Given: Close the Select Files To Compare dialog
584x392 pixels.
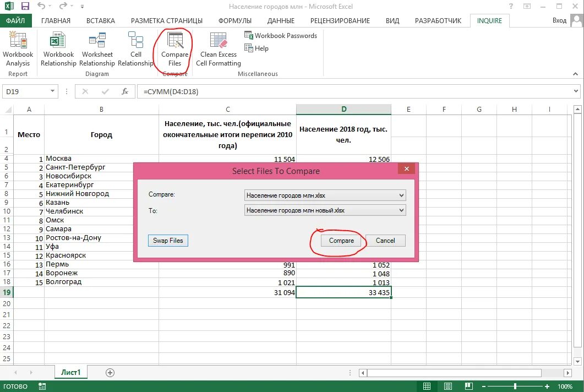Looking at the screenshot, I should tap(407, 169).
